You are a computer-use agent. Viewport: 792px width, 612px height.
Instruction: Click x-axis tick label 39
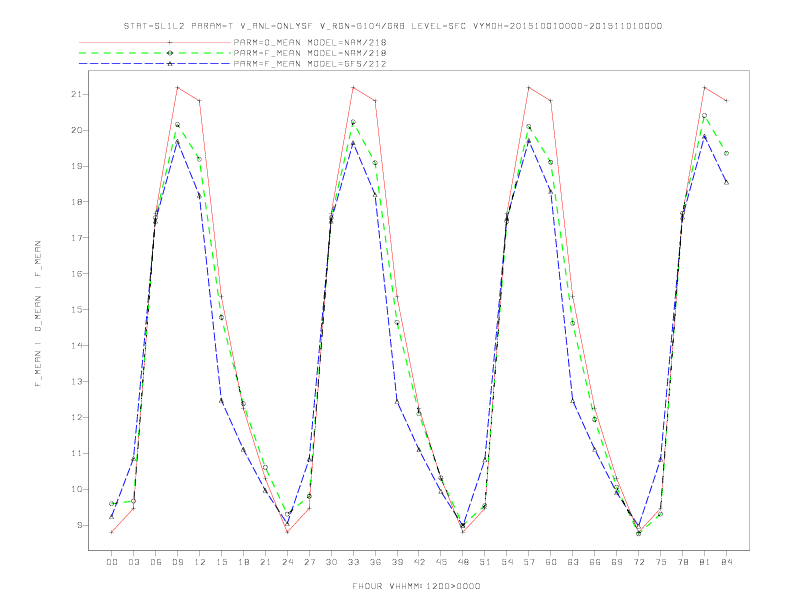[397, 562]
